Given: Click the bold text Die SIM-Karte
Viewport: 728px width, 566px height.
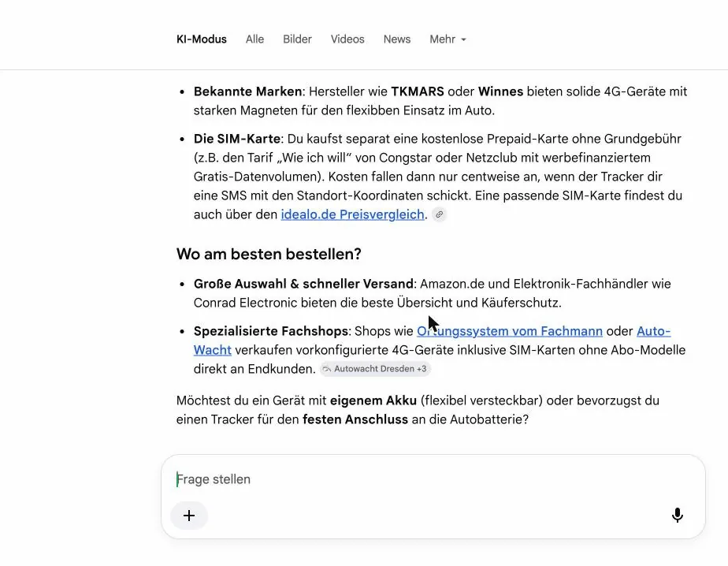Looking at the screenshot, I should click(237, 139).
